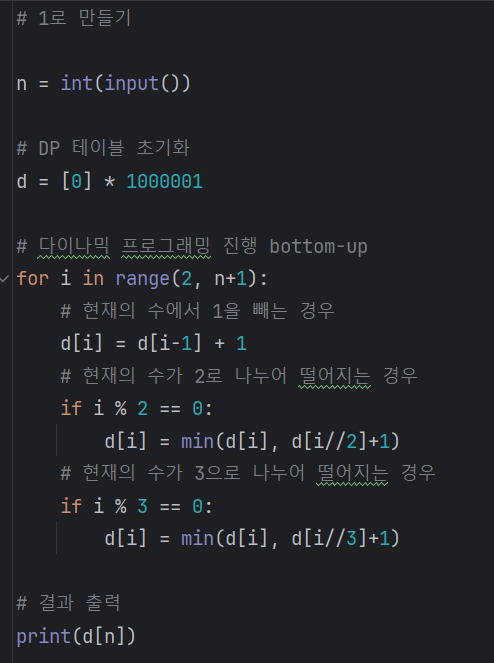Click 'range(2, n+1):' call

192,279
